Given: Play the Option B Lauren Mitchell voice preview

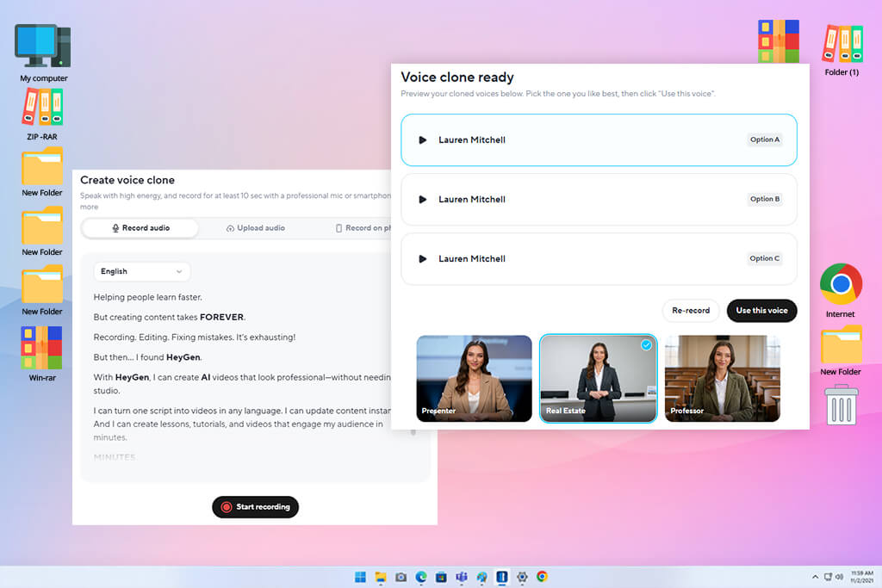Looking at the screenshot, I should [422, 200].
